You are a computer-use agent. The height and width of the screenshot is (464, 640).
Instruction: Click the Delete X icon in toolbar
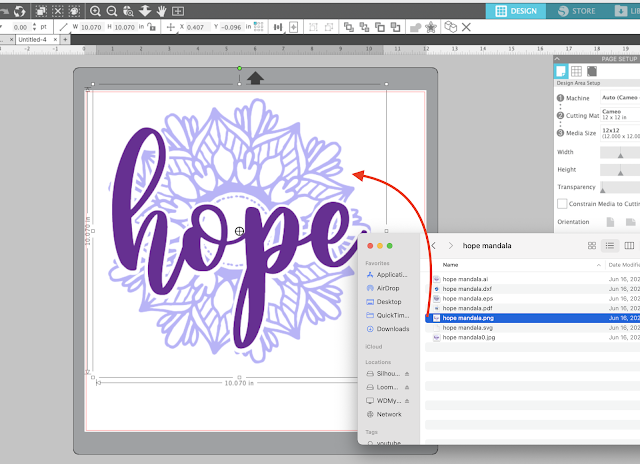pos(466,27)
